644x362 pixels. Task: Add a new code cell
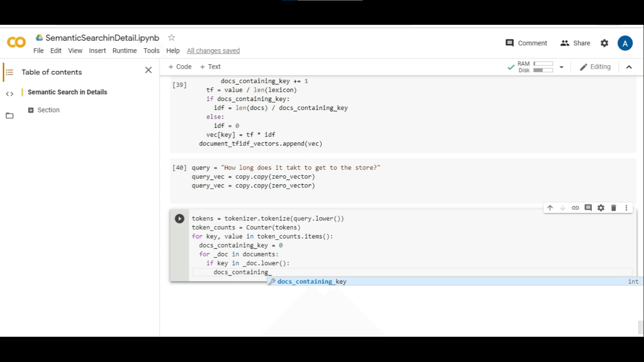[180, 67]
